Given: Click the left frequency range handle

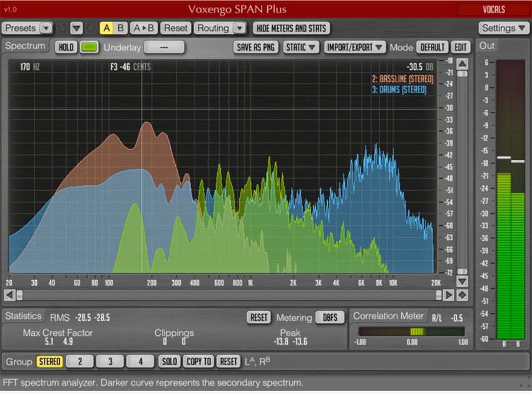Looking at the screenshot, I should 19,295.
